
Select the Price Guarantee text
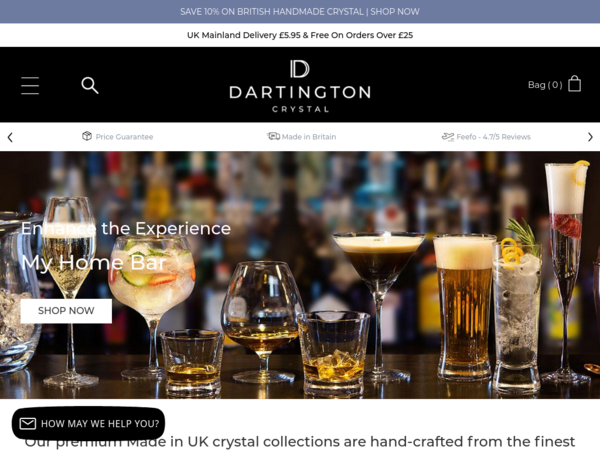[x=124, y=137]
